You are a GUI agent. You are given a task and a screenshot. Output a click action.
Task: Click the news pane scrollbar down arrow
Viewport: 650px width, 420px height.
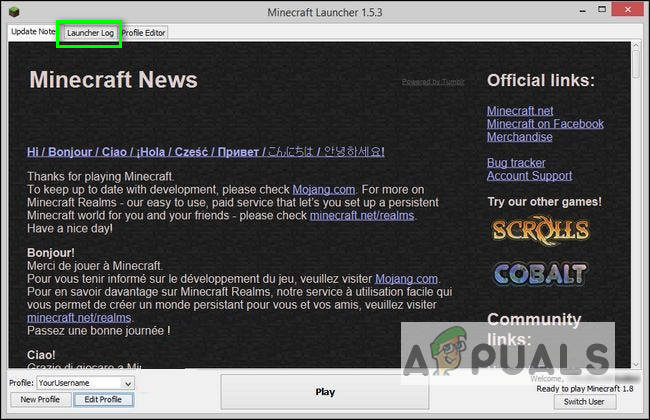(636, 364)
